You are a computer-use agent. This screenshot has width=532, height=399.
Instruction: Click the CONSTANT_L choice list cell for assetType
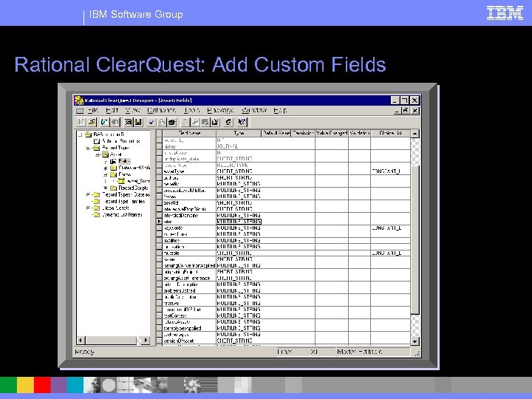390,171
